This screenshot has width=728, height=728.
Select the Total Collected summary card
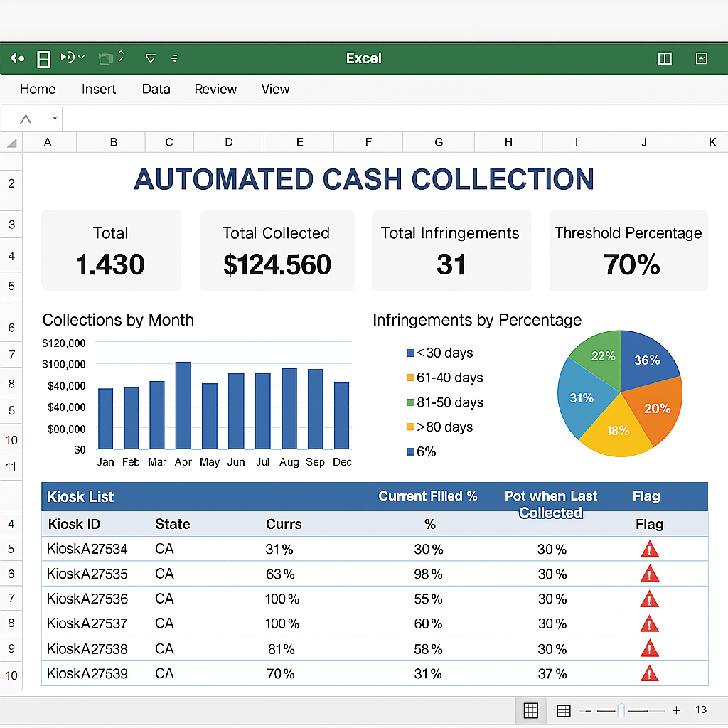[277, 250]
